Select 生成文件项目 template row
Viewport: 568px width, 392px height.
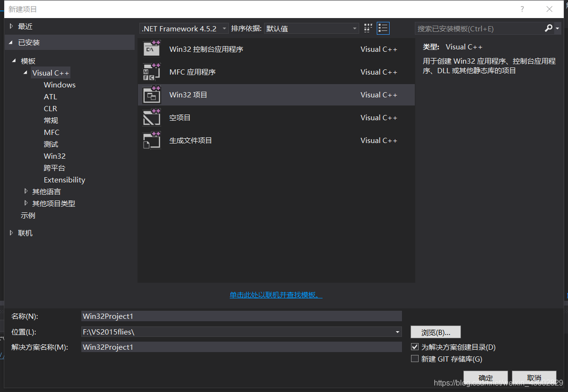tap(276, 141)
